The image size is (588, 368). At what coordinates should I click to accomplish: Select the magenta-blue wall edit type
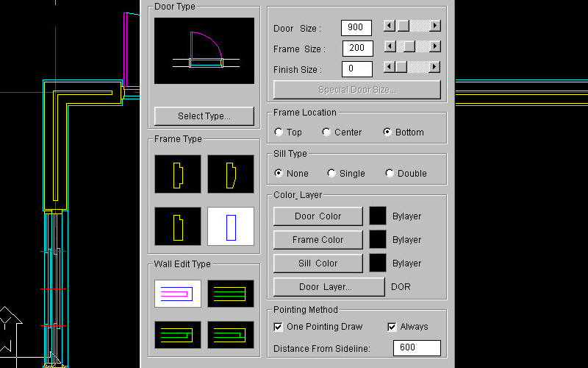[x=177, y=293]
